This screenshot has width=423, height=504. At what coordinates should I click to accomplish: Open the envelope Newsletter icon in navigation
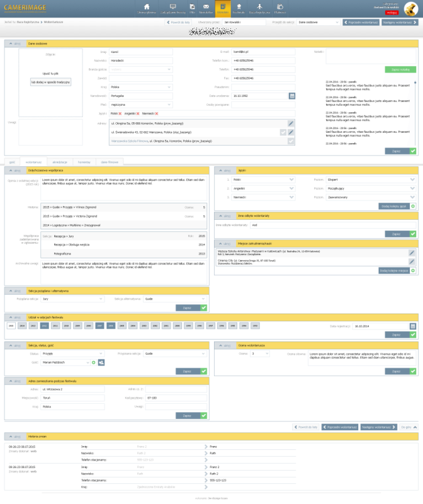(205, 7)
